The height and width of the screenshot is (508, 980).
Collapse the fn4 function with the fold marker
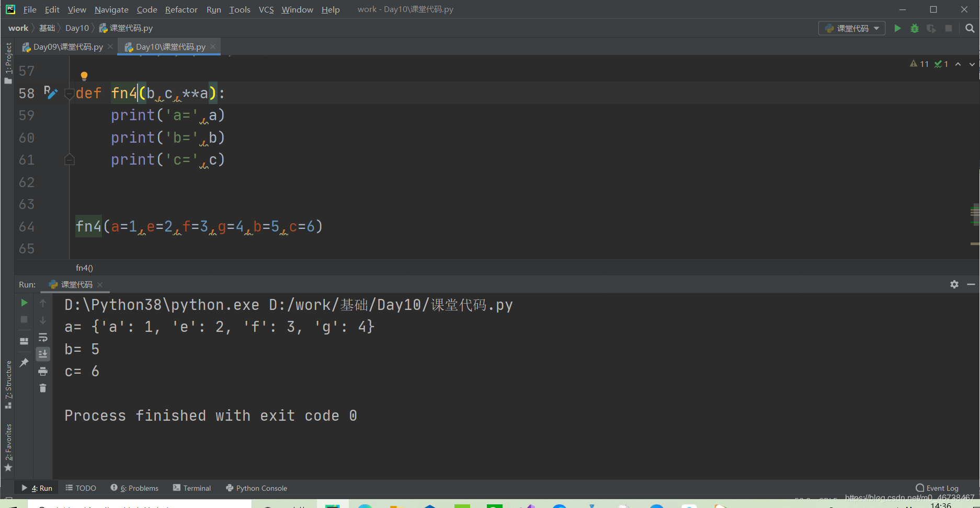tap(69, 94)
